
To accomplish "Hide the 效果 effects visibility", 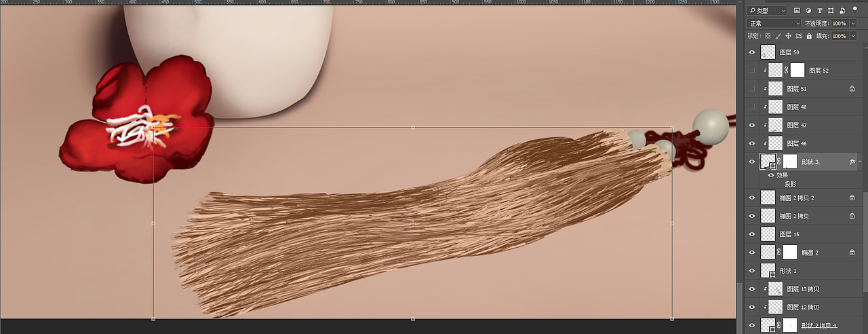I will [771, 174].
